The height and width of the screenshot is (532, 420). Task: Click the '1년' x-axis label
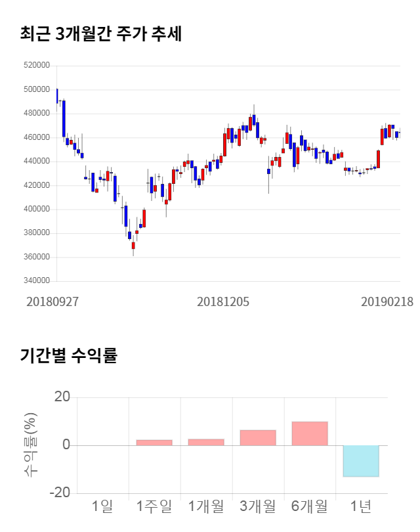pos(361,506)
